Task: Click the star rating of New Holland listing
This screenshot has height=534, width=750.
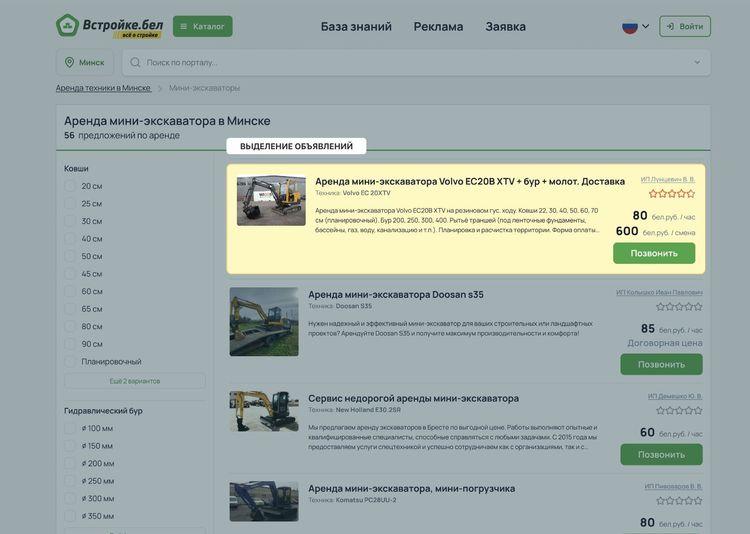Action: click(679, 411)
